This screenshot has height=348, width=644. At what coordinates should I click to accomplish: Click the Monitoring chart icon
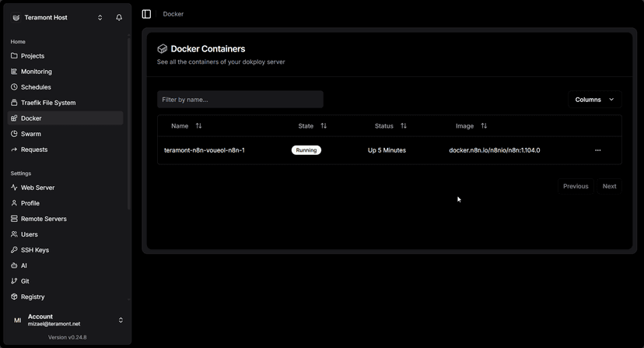[x=14, y=71]
